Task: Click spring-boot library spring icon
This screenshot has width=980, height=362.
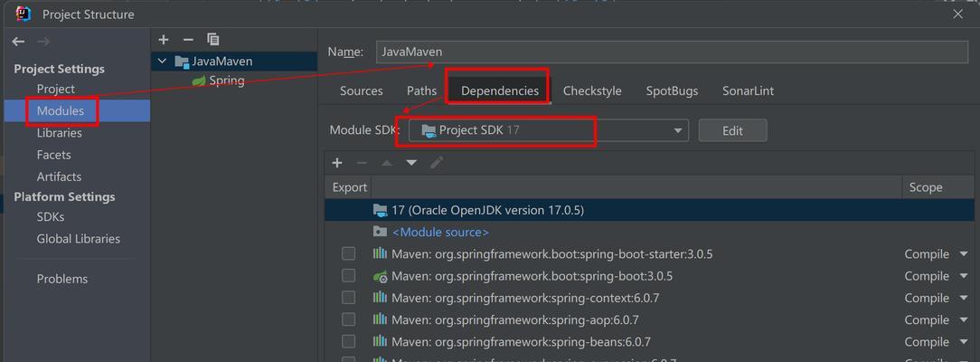Action: point(380,276)
